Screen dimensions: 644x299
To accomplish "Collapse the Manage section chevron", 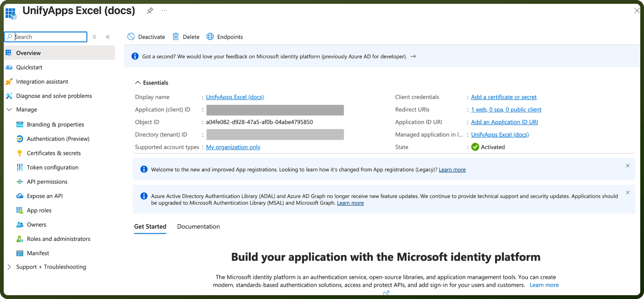I will pos(9,110).
